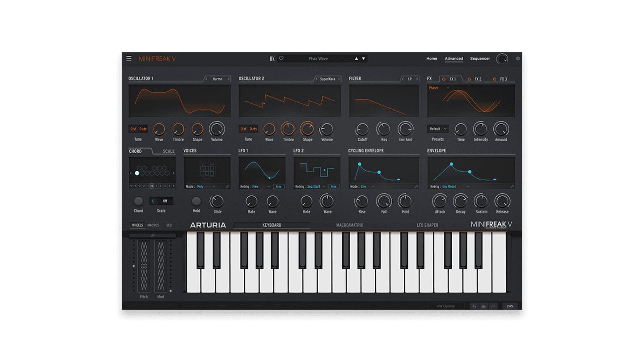The height and width of the screenshot is (362, 644).
Task: Open Oscillator 1 Harmo type selector
Action: click(217, 79)
